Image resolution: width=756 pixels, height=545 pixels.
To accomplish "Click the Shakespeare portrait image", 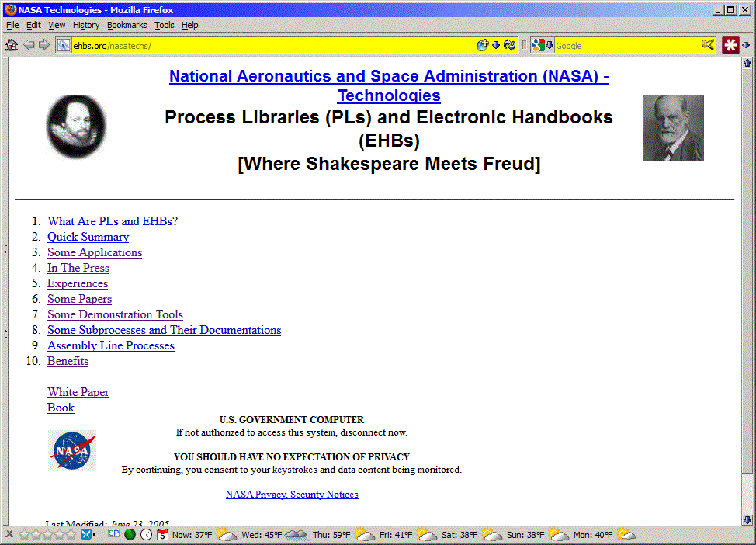I will 76,127.
